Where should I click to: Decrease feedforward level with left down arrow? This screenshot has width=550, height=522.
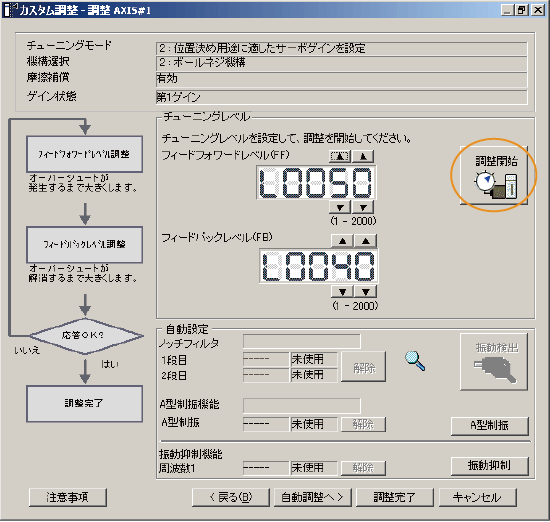(x=340, y=207)
